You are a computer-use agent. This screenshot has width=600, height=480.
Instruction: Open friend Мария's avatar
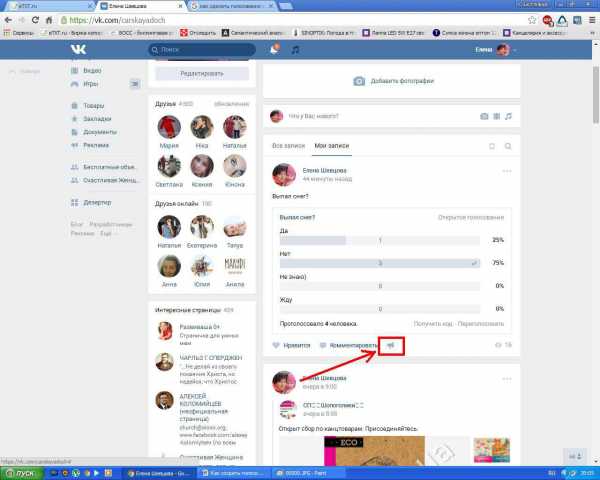pyautogui.click(x=169, y=127)
